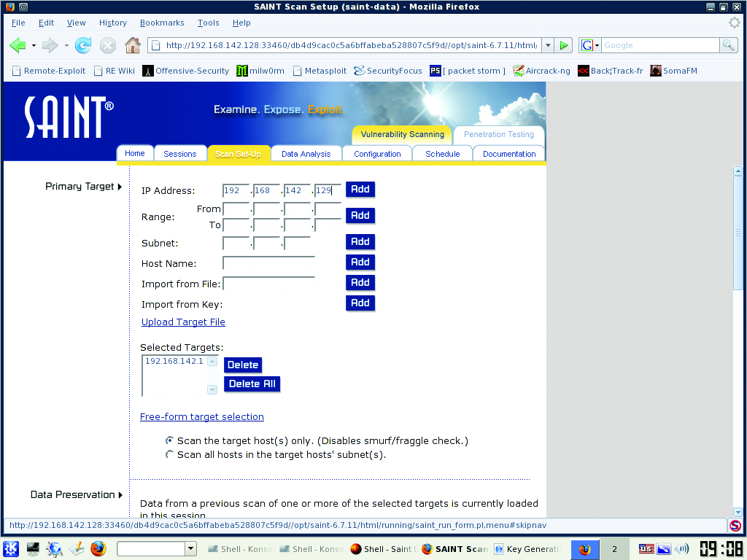Image resolution: width=747 pixels, height=560 pixels.
Task: Open the Aircrack-ng bookmark
Action: pos(541,71)
